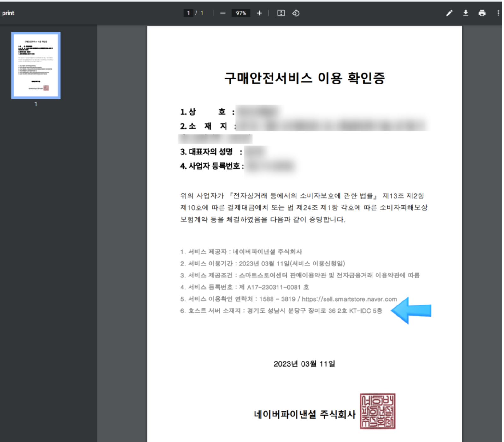Click the 호스트 서버 소재지 line
Viewport: 504px width, 442px height.
pos(281,311)
